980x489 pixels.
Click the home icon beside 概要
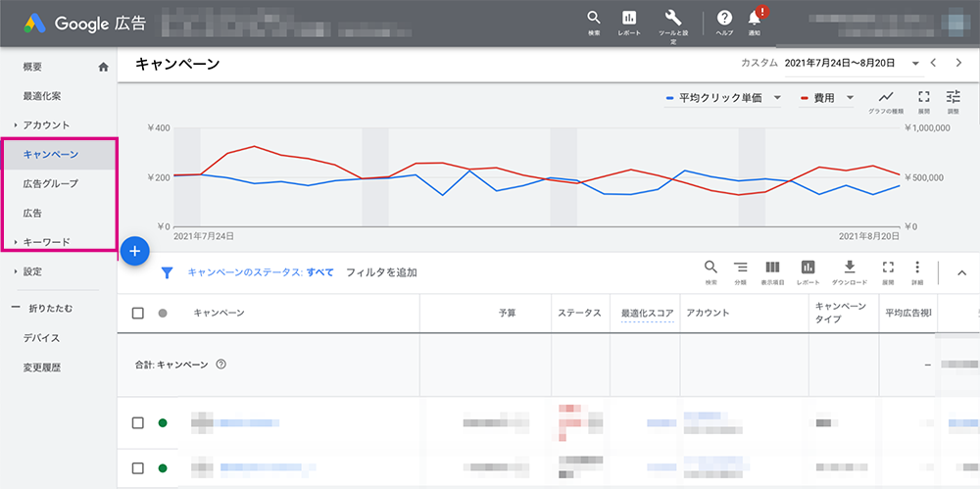pyautogui.click(x=104, y=67)
